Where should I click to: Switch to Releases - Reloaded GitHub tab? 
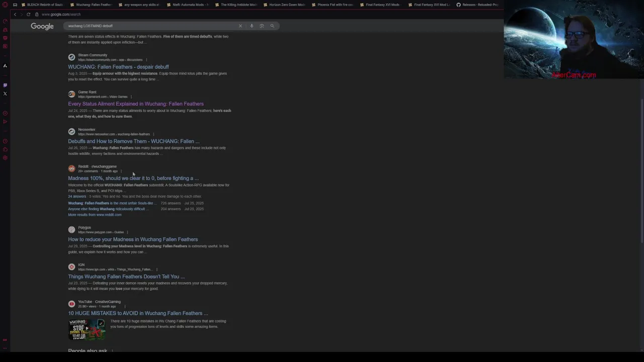478,5
